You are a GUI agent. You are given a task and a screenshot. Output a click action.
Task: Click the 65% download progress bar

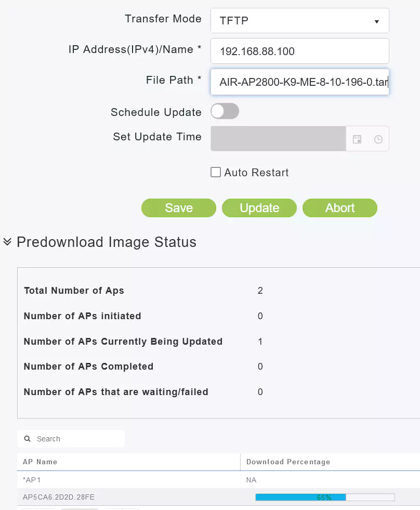[325, 498]
